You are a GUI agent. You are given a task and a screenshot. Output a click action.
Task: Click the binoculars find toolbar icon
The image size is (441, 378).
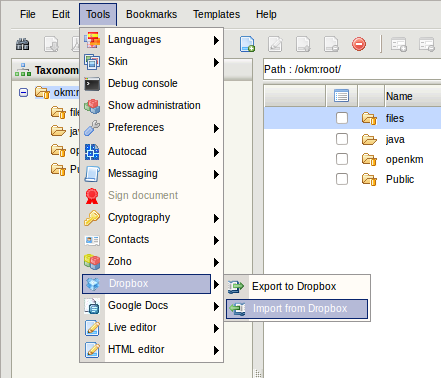coord(23,44)
